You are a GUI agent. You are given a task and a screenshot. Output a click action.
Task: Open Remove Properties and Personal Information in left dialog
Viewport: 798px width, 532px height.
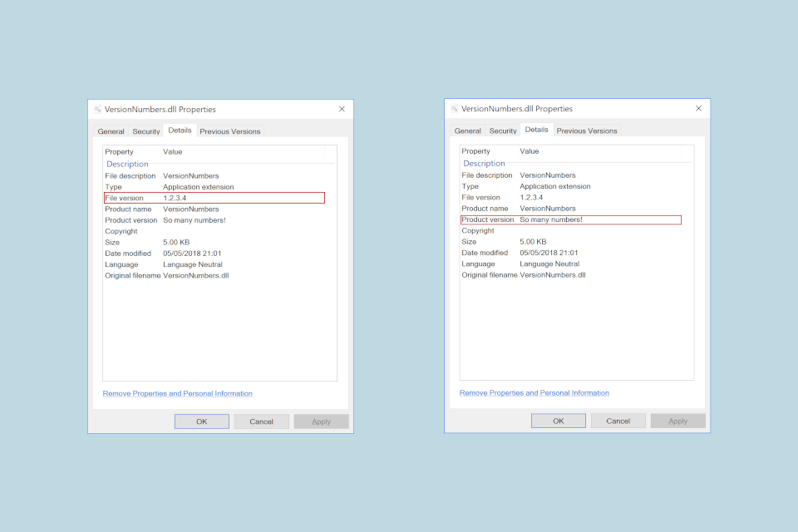tap(177, 392)
